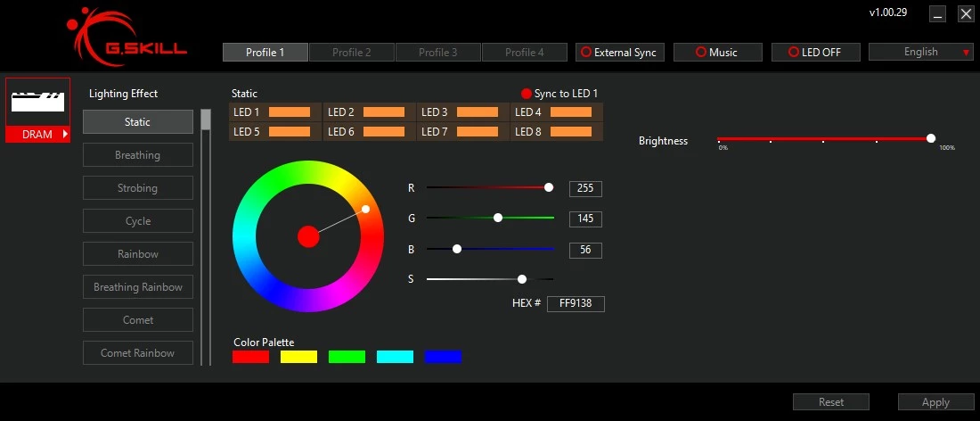This screenshot has width=980, height=421.
Task: Click the Brightness slider handle
Action: 931,138
